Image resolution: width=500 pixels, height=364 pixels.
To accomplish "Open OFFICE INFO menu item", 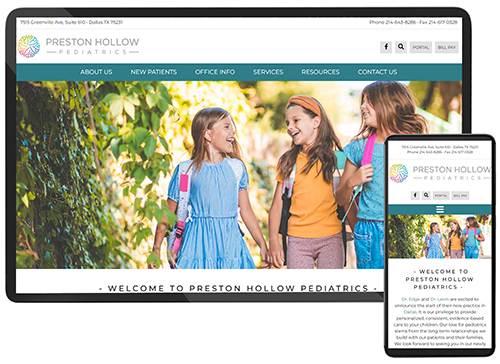I will coord(215,72).
